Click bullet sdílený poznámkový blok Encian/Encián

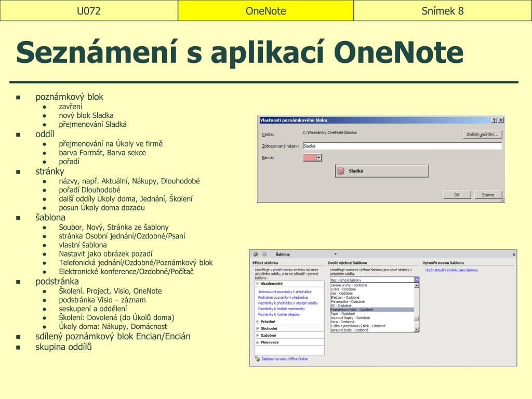click(113, 336)
